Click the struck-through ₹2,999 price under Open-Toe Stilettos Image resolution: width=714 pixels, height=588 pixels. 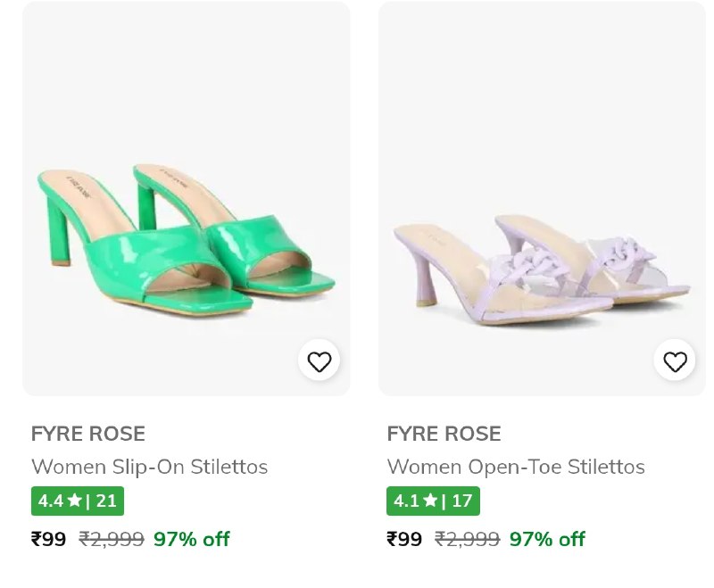(467, 539)
